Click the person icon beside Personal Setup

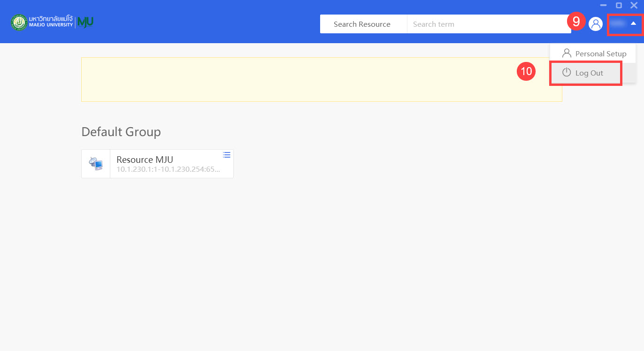pyautogui.click(x=567, y=53)
